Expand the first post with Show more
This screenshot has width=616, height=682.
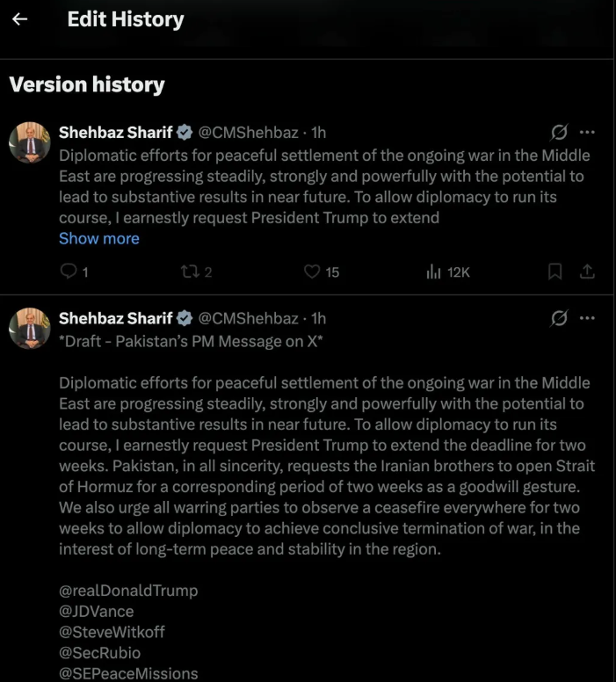(99, 238)
